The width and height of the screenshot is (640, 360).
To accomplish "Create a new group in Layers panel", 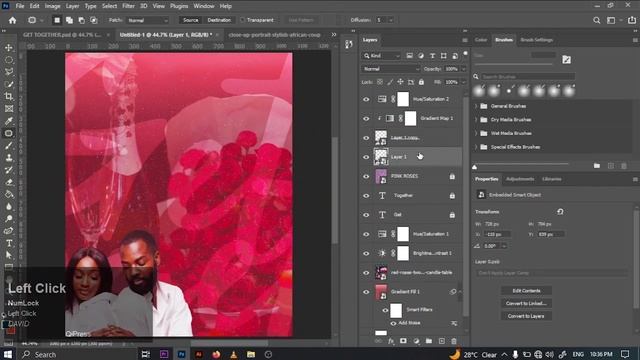I will click(429, 341).
